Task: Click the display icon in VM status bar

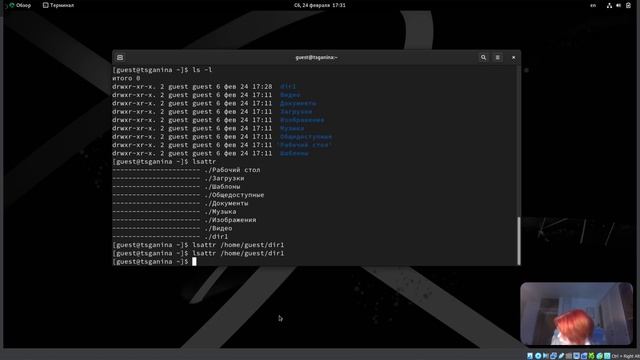Action: [576, 356]
